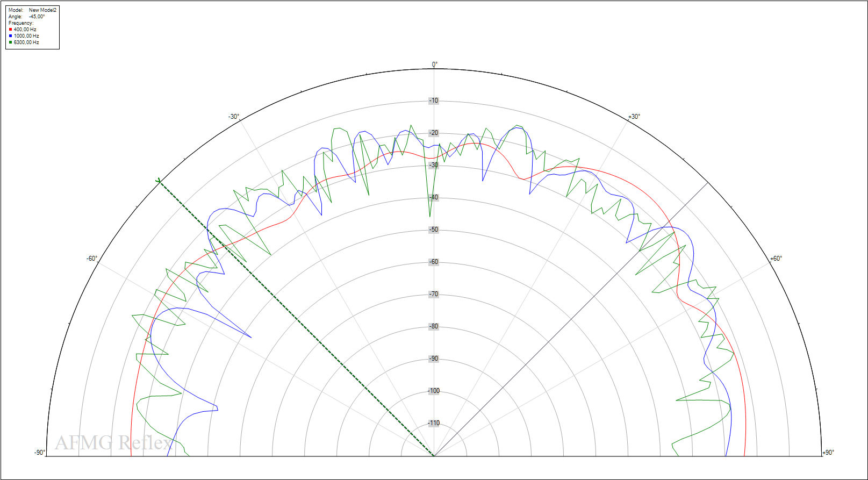
Task: Click the -70 dB ring label
Action: 434,294
